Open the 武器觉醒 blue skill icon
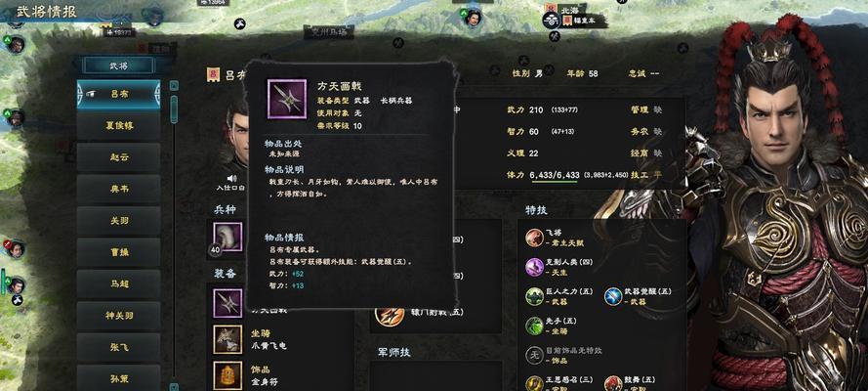 [613, 296]
